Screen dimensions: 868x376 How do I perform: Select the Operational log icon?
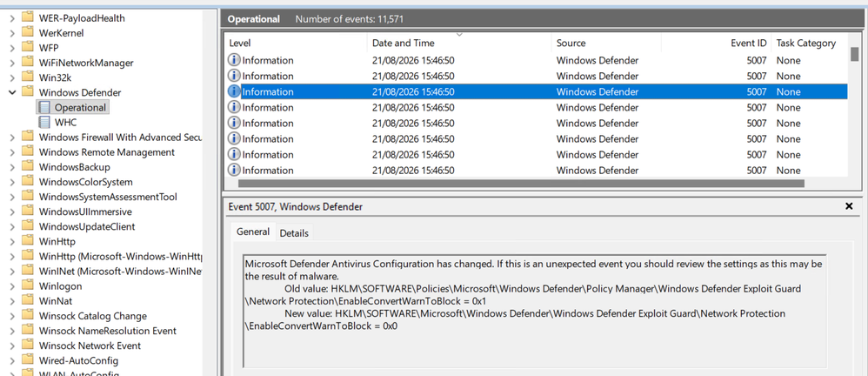[44, 107]
